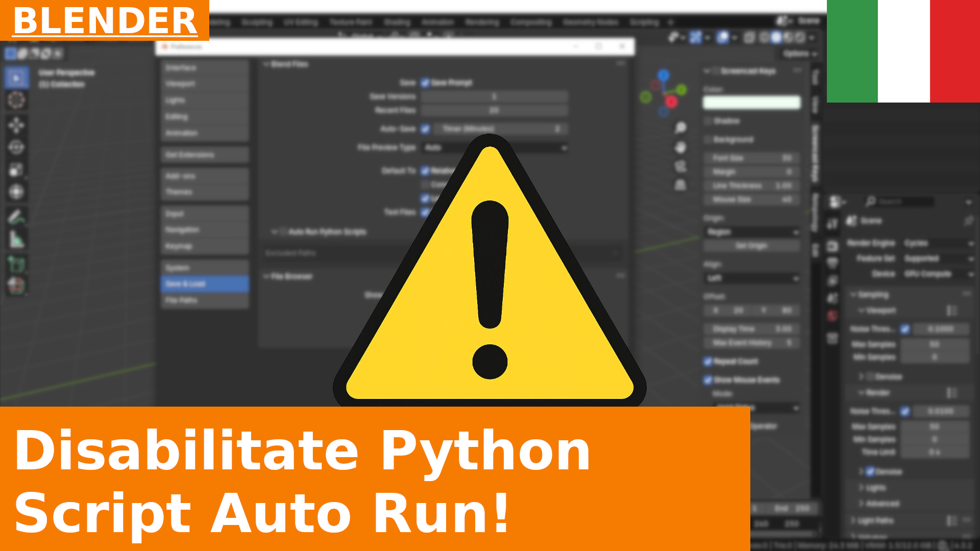The image size is (980, 551).
Task: Toggle the Repeat Count checkbox
Action: point(708,362)
